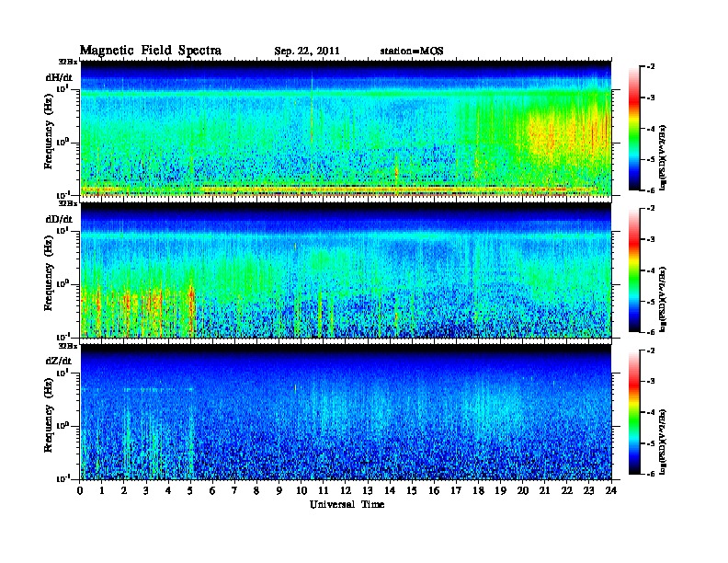Click the "23" tick on the Universal Time axis
728x563 pixels.
point(589,490)
